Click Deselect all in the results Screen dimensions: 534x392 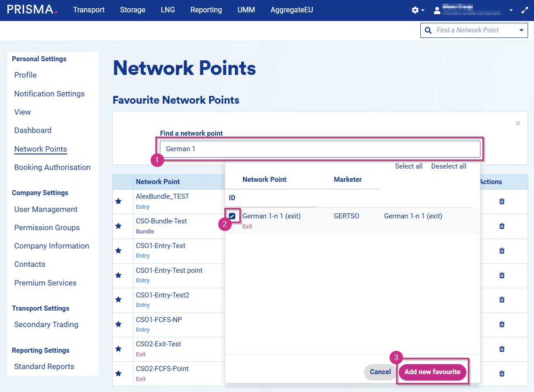[x=449, y=166]
